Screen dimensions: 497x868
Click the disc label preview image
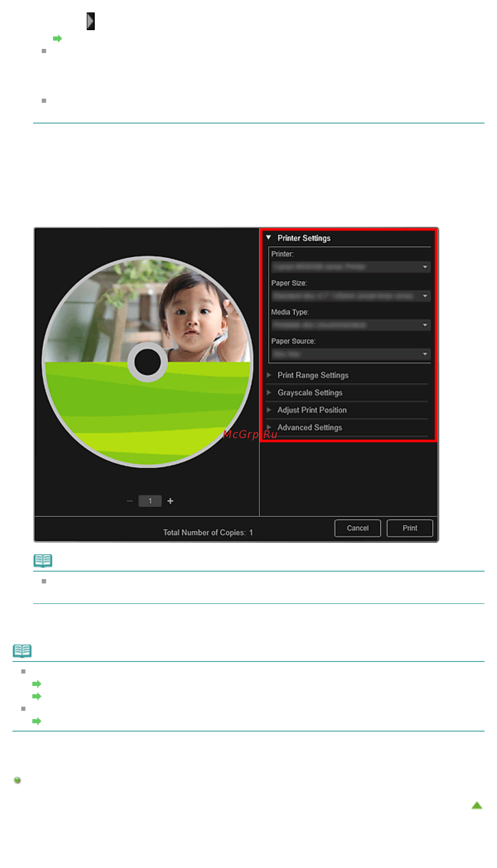tap(147, 362)
